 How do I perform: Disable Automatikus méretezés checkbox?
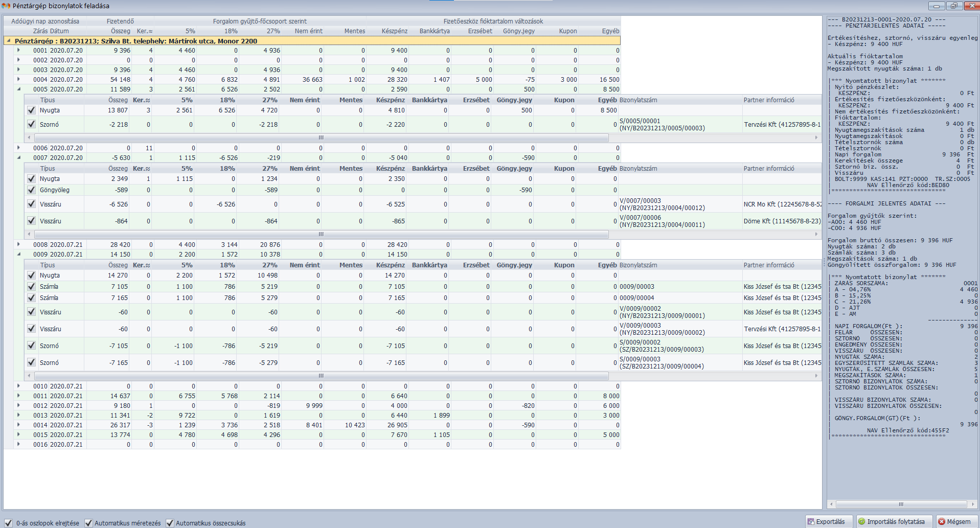pyautogui.click(x=88, y=523)
